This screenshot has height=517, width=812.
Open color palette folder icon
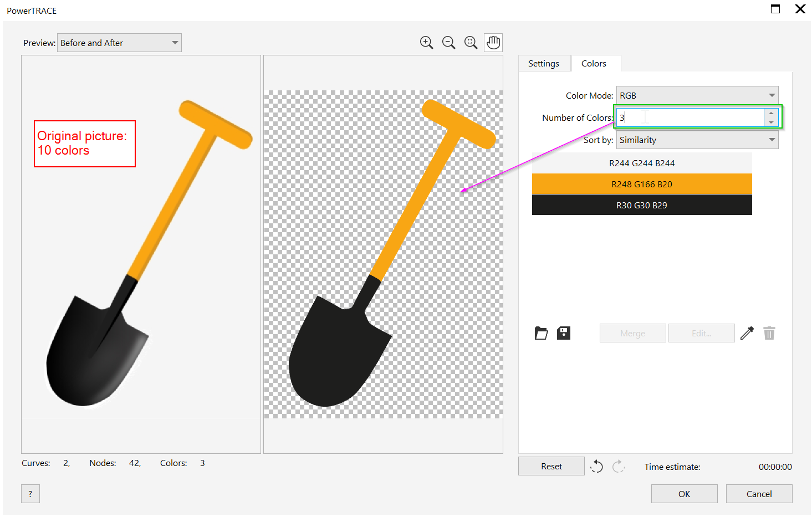coord(541,333)
